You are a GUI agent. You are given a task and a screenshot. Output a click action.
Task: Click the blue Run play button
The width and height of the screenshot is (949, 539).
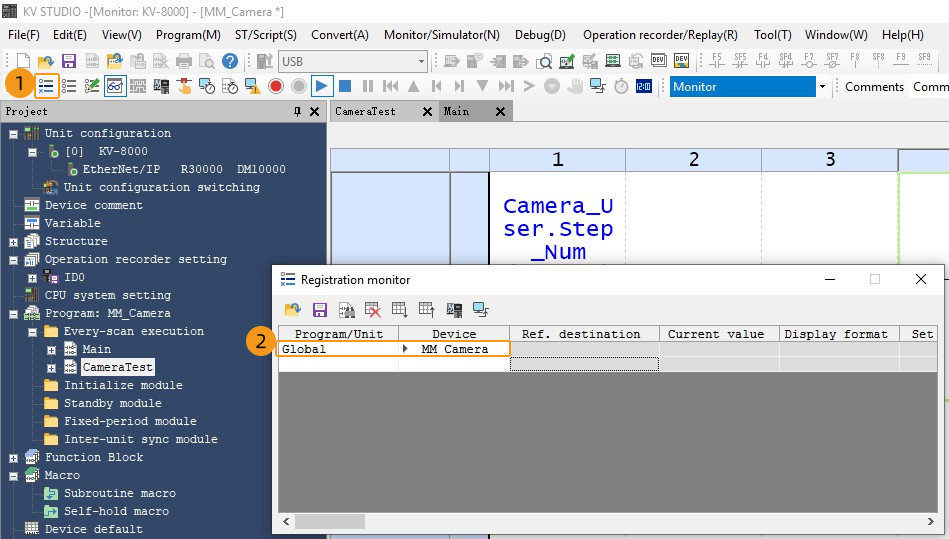(321, 86)
